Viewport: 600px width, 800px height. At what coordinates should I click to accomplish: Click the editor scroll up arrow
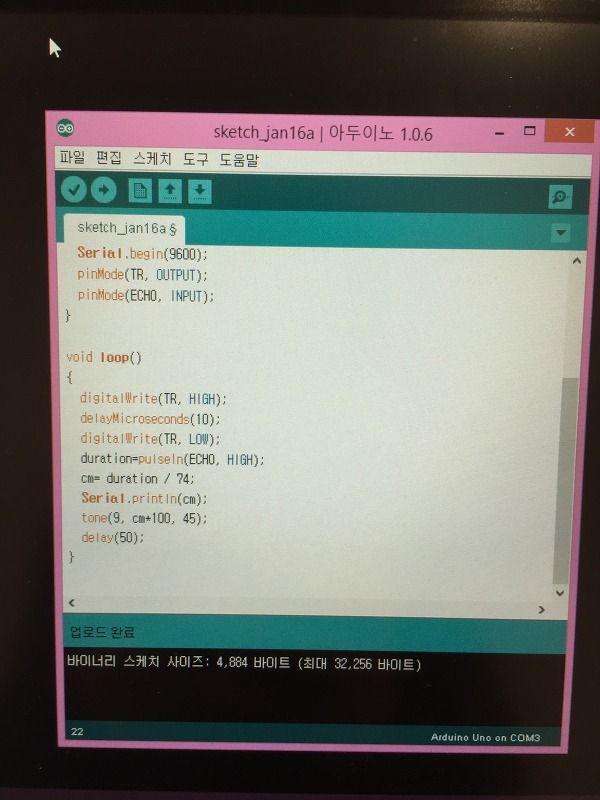point(577,261)
